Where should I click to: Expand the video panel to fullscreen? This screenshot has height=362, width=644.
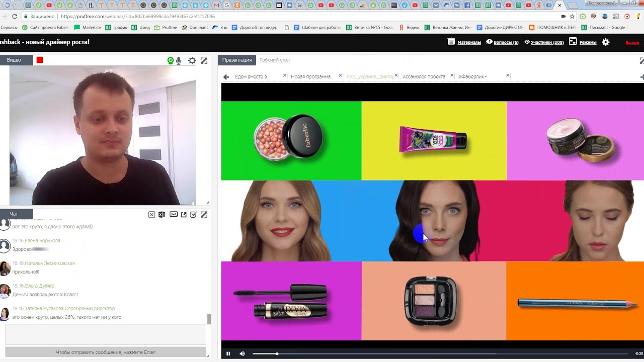(x=204, y=60)
